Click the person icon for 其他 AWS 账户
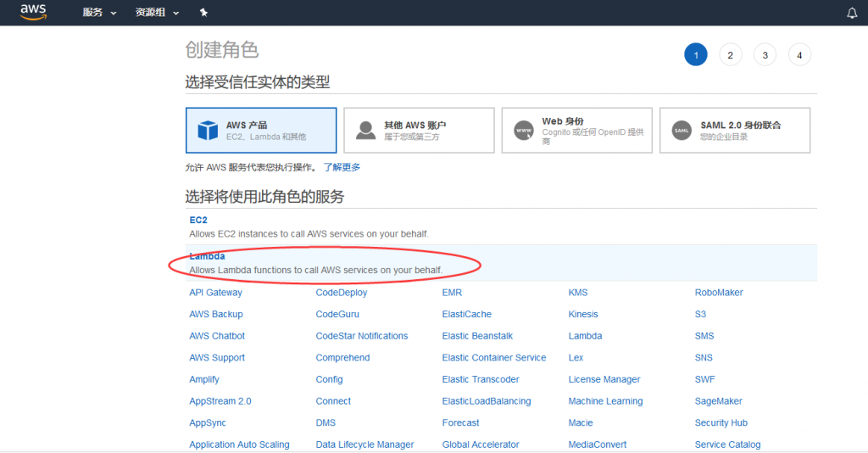868x453 pixels. tap(365, 130)
